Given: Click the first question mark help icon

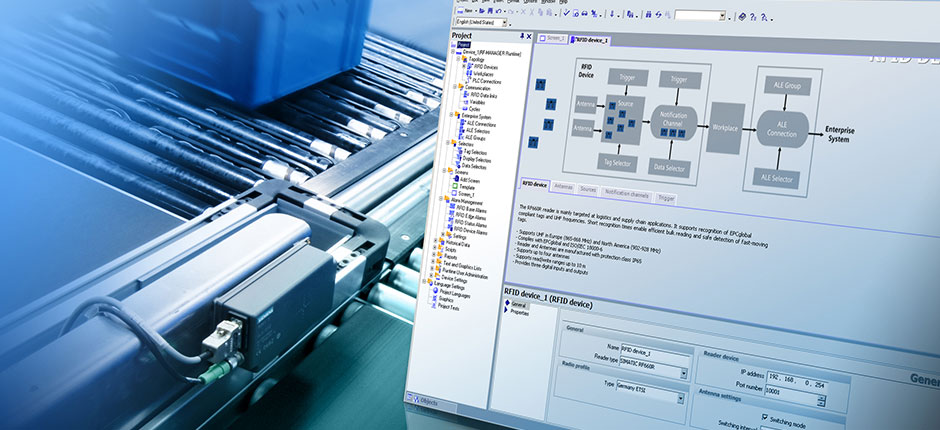Looking at the screenshot, I should (x=753, y=17).
